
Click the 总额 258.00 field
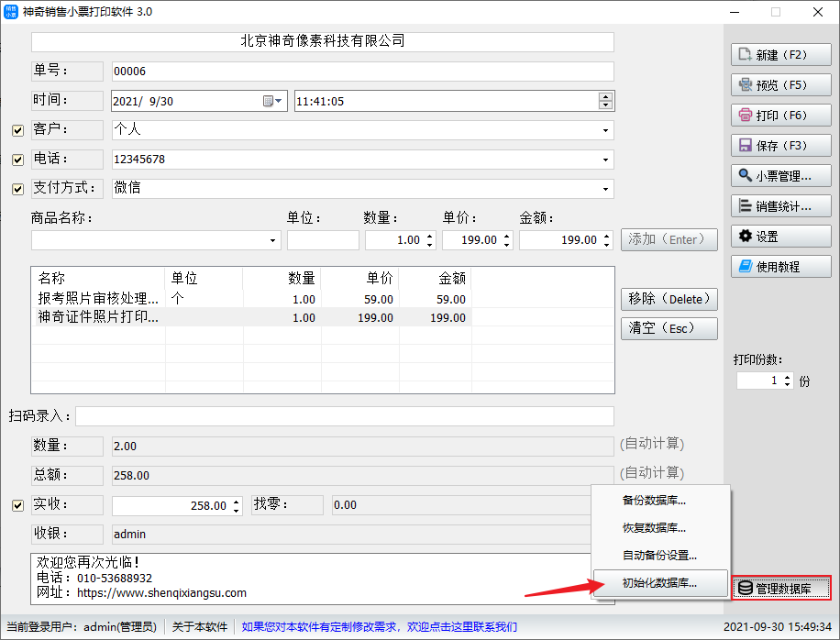(362, 475)
